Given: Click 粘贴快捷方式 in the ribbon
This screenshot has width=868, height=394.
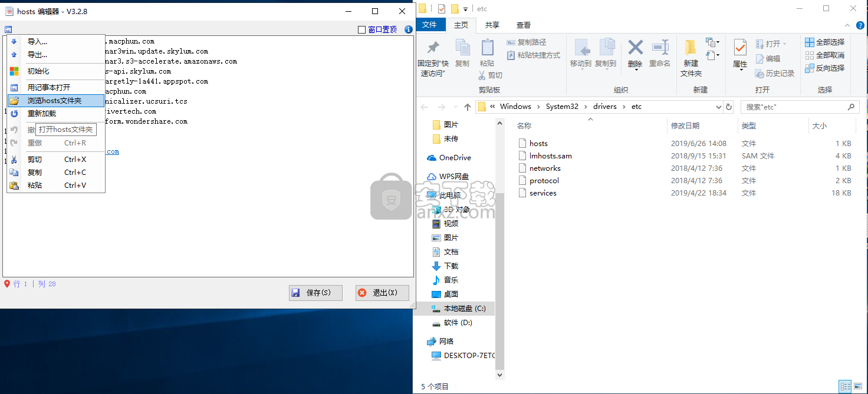Looking at the screenshot, I should pos(533,55).
